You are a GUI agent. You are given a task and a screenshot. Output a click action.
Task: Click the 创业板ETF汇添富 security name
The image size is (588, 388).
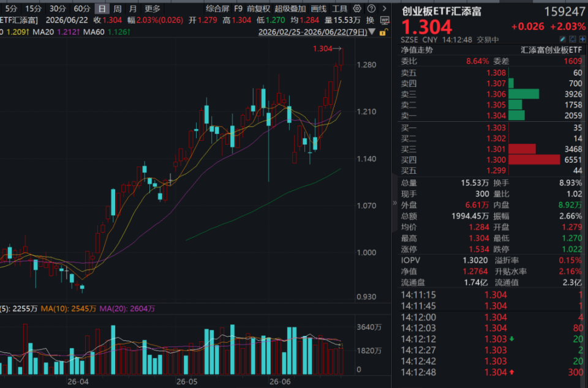(x=442, y=11)
